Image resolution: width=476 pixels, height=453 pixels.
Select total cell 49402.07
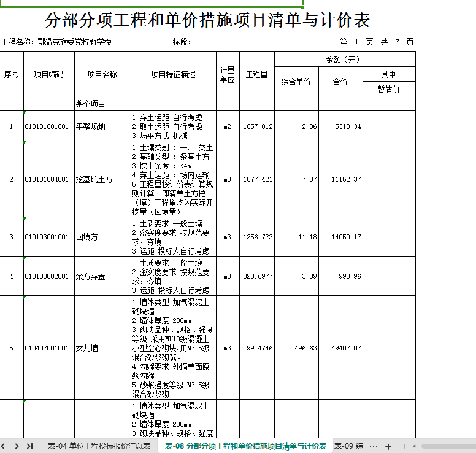[340, 348]
